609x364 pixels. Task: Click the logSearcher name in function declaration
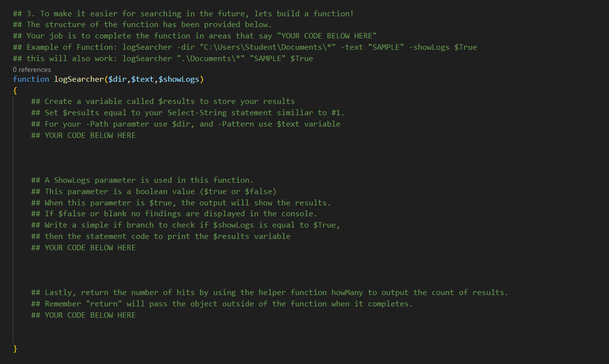(x=78, y=79)
